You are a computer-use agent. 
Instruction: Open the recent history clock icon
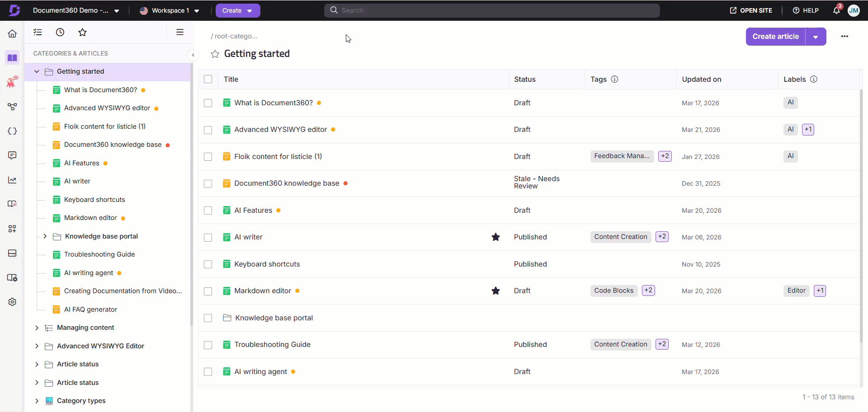[x=60, y=32]
